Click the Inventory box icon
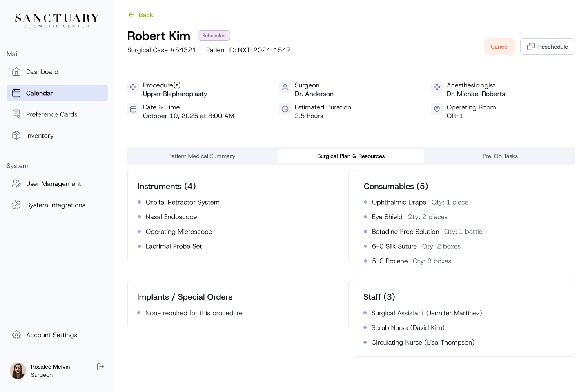This screenshot has height=392, width=588. click(x=16, y=136)
